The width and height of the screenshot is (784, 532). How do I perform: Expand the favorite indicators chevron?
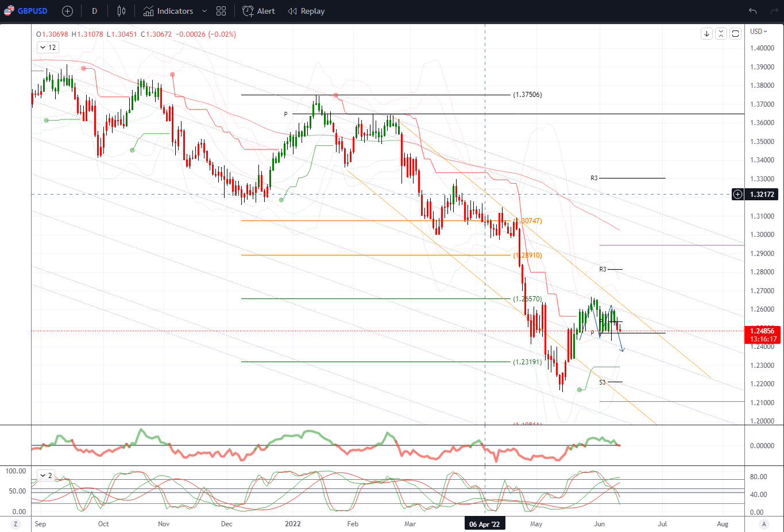click(204, 11)
